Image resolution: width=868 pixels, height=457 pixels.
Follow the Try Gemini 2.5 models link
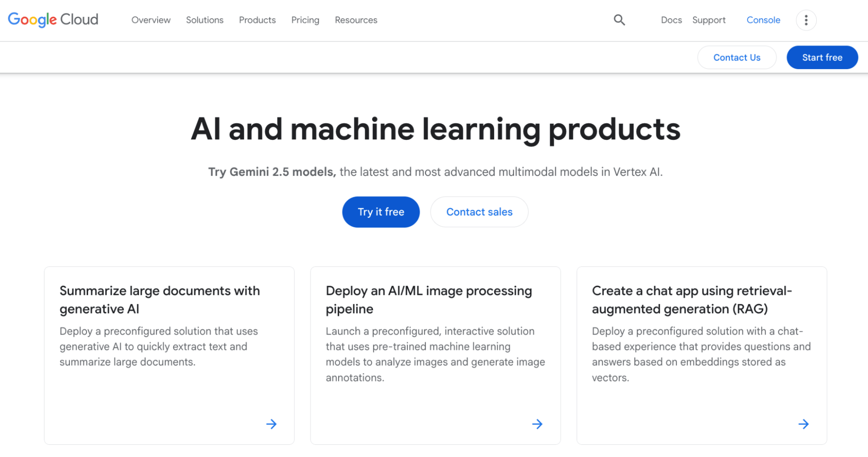click(x=272, y=172)
